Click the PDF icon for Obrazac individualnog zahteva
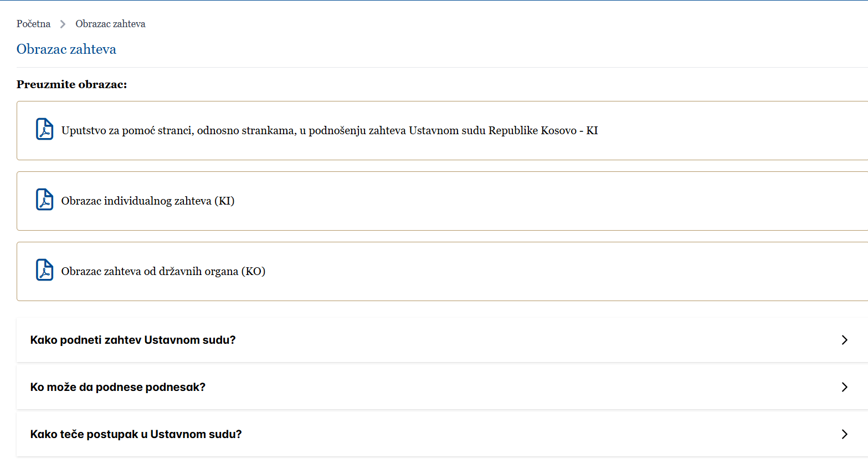 (x=45, y=200)
